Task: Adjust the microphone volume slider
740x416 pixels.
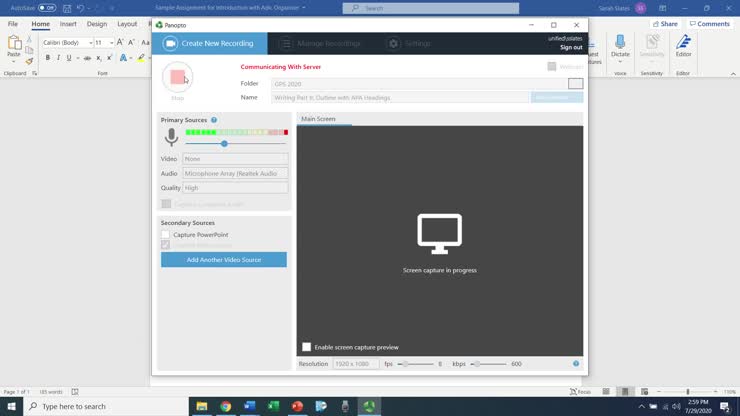Action: tap(224, 144)
